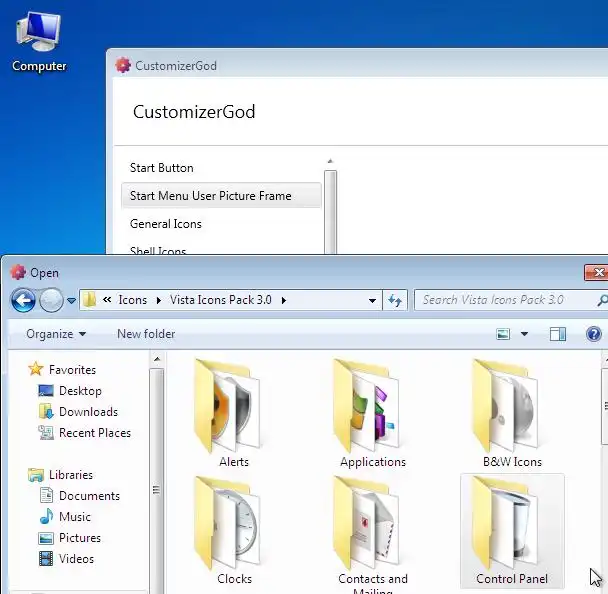The height and width of the screenshot is (594, 608).
Task: Select the Applications folder
Action: (372, 413)
